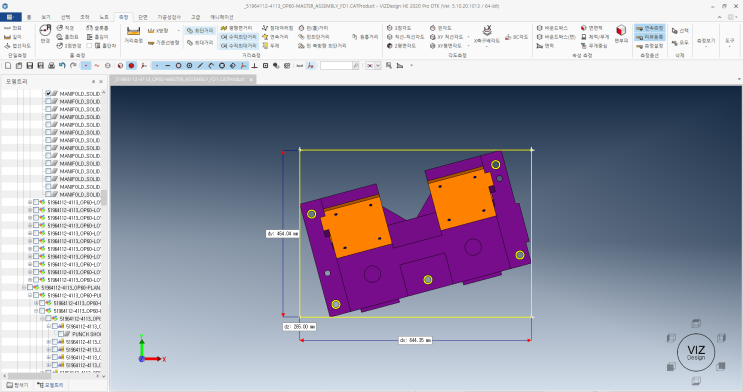Select the circle snap icon in toolbar

179,65
